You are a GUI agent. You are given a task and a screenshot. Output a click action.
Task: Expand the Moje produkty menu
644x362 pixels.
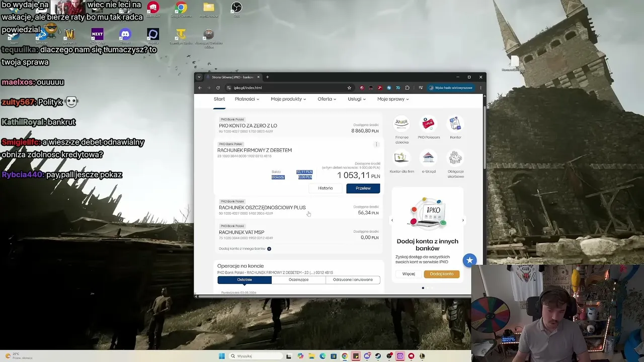pos(288,99)
